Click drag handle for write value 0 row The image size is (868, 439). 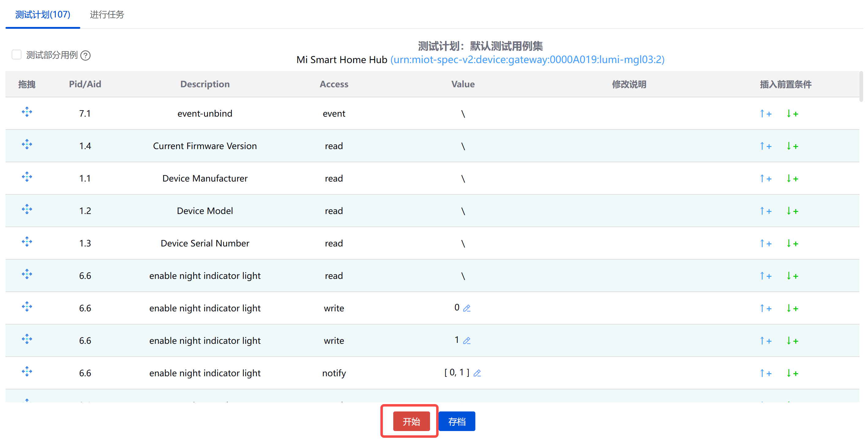(27, 306)
